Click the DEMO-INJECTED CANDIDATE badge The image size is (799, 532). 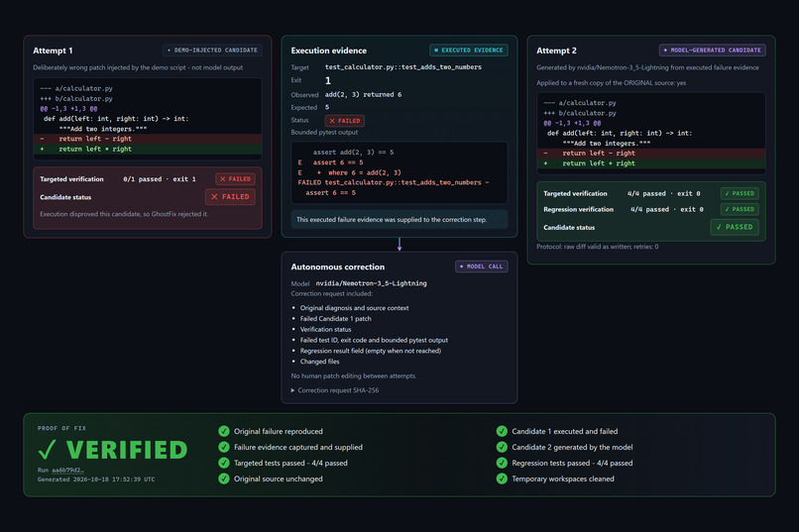[212, 50]
